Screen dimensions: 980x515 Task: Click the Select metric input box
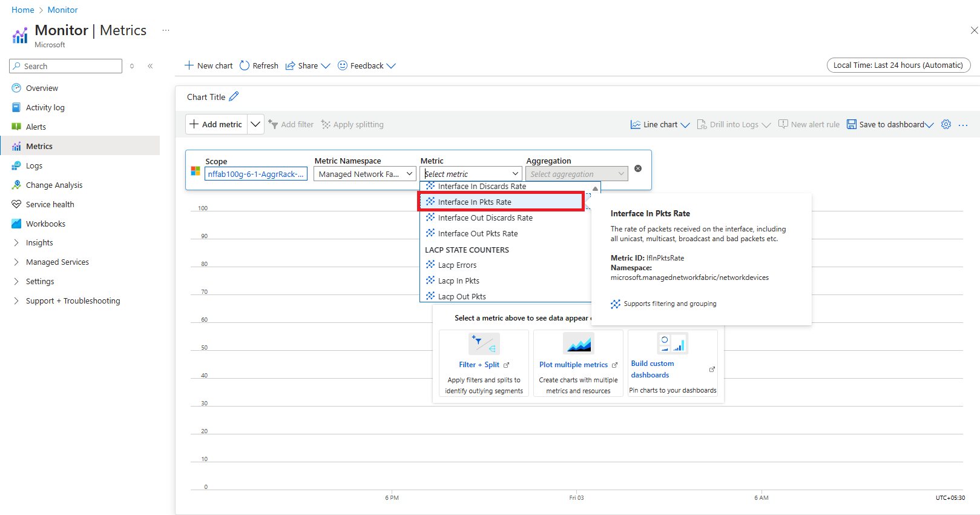click(471, 174)
